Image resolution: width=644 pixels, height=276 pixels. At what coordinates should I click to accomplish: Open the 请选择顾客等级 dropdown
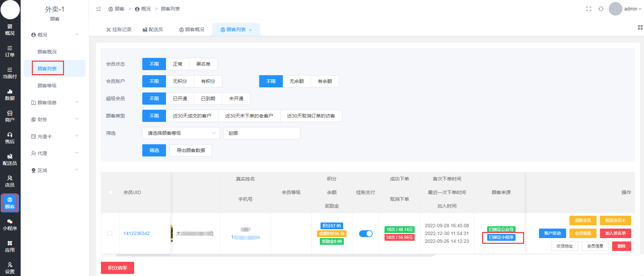click(x=181, y=133)
